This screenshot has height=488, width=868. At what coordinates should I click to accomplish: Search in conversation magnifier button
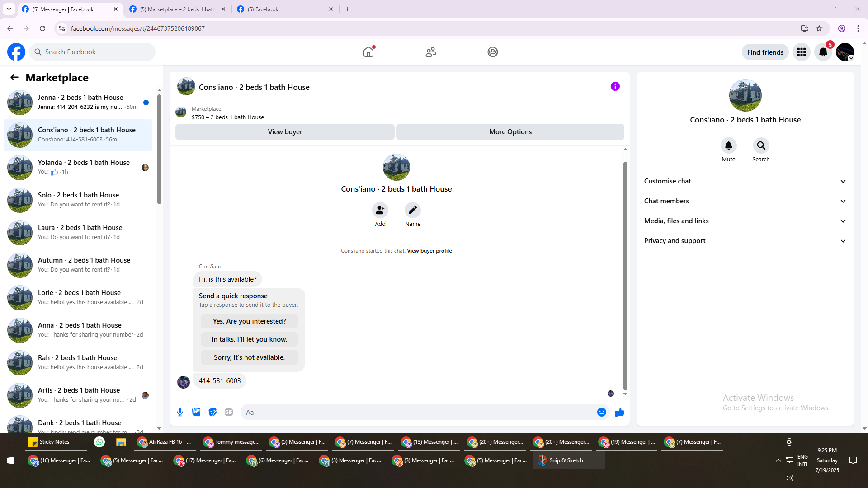(x=761, y=145)
